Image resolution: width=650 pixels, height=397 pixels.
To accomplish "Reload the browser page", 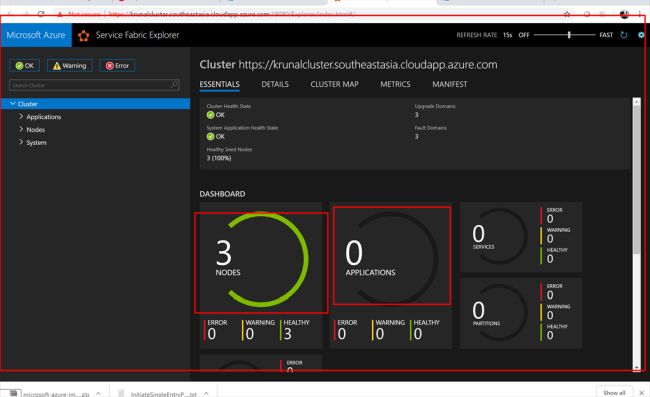I will click(x=41, y=14).
